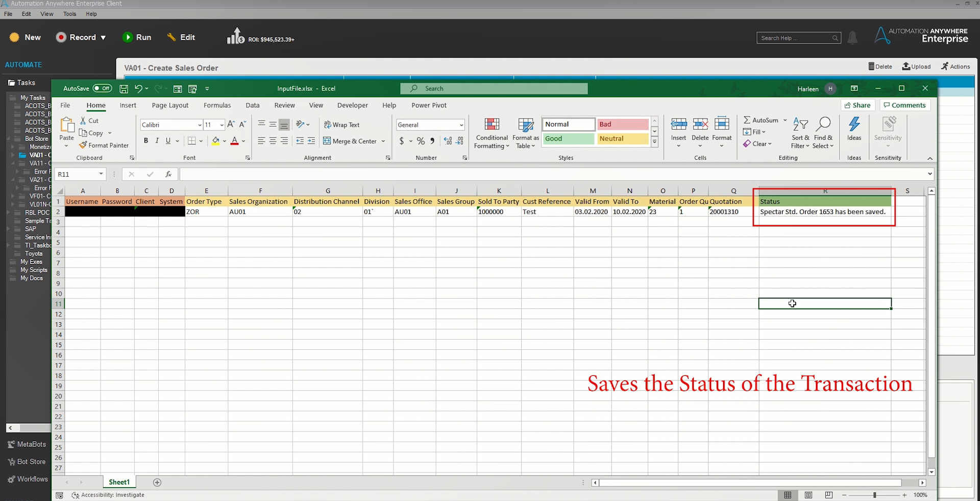Click the Sort & Filter icon
The width and height of the screenshot is (980, 501).
click(x=800, y=124)
